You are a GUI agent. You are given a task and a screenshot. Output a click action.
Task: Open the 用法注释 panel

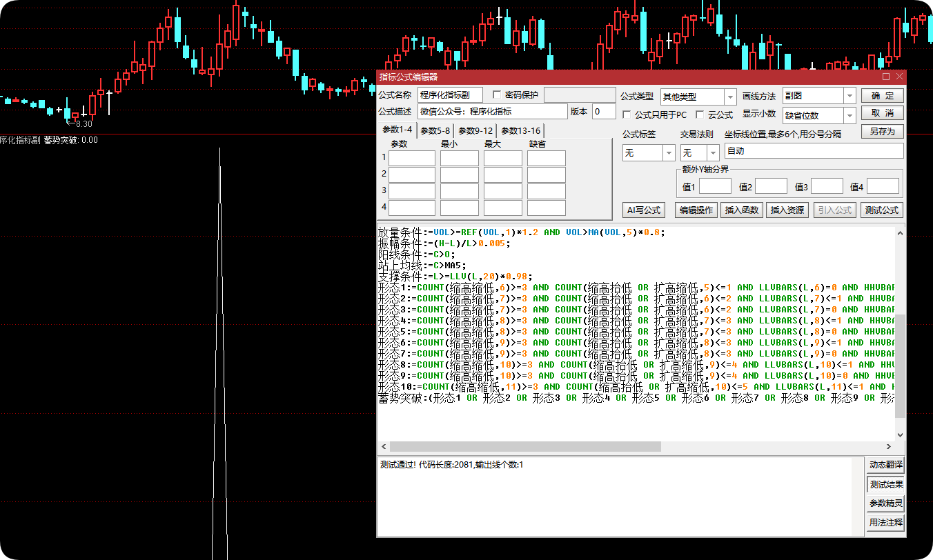coord(885,523)
